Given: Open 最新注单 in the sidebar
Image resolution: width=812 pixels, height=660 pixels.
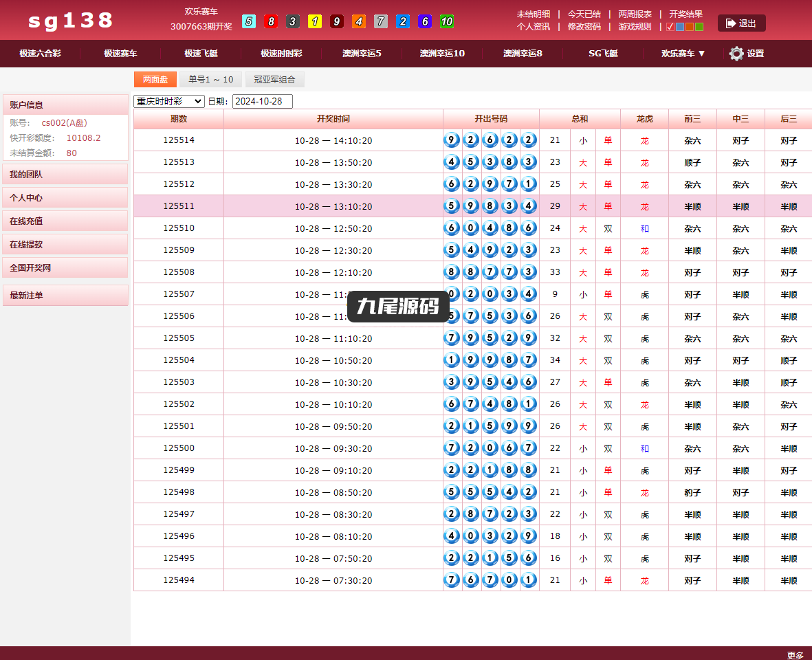Looking at the screenshot, I should [65, 295].
